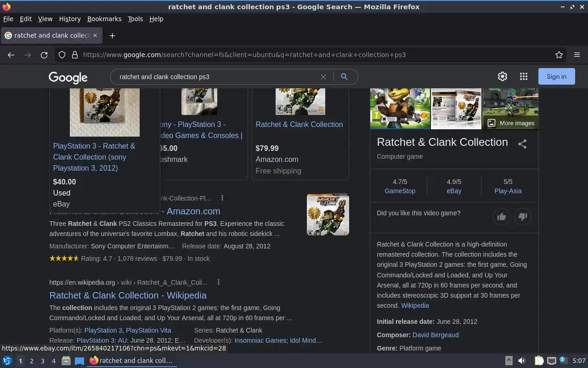Image resolution: width=588 pixels, height=368 pixels.
Task: Open a new tab with plus icon
Action: pos(112,35)
